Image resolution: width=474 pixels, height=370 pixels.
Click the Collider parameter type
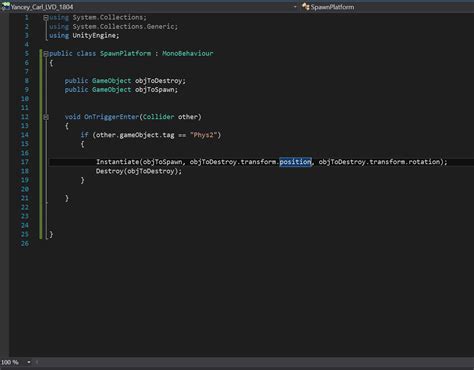coord(158,117)
